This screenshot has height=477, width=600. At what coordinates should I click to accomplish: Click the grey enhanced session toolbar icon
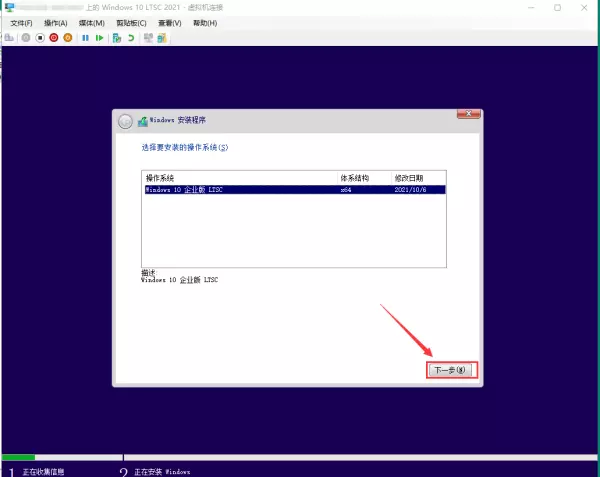148,38
